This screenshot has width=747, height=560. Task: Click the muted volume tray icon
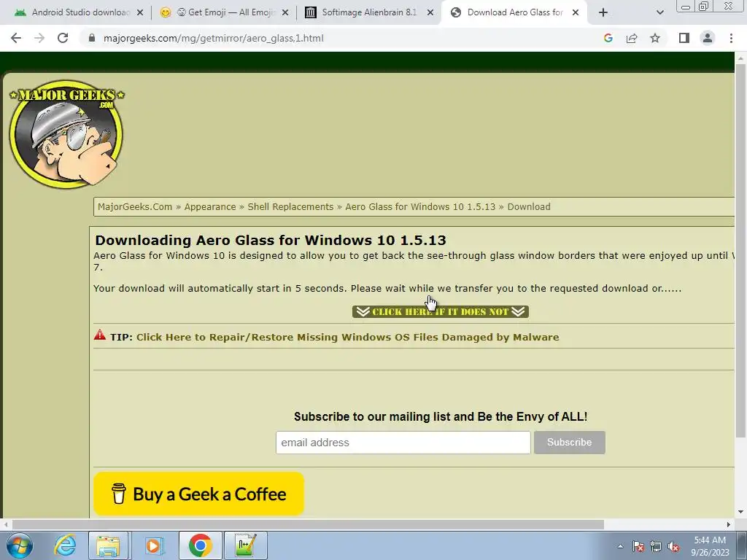(x=673, y=547)
